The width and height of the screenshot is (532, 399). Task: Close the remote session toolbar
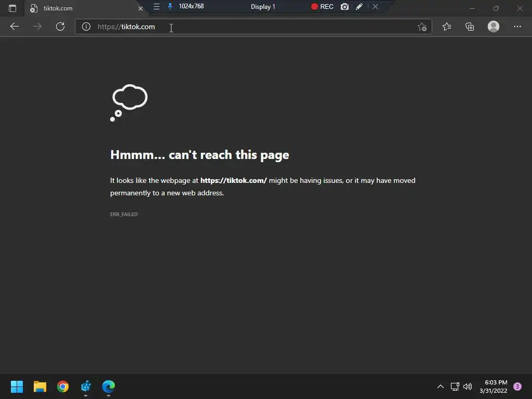click(375, 6)
